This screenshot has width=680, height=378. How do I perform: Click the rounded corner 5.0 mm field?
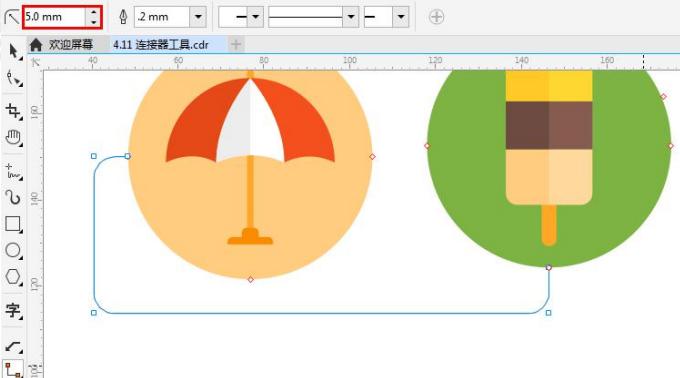coord(54,17)
